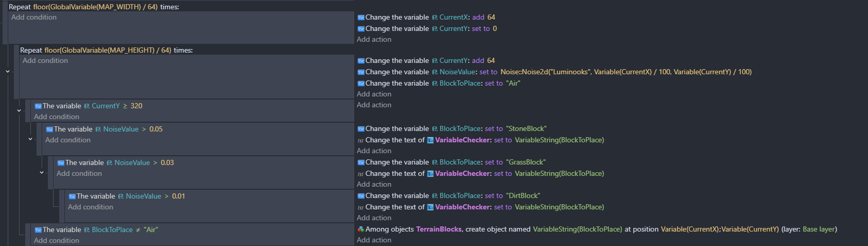
Task: Click variable icon in "DirtBlock" set action
Action: tap(361, 196)
